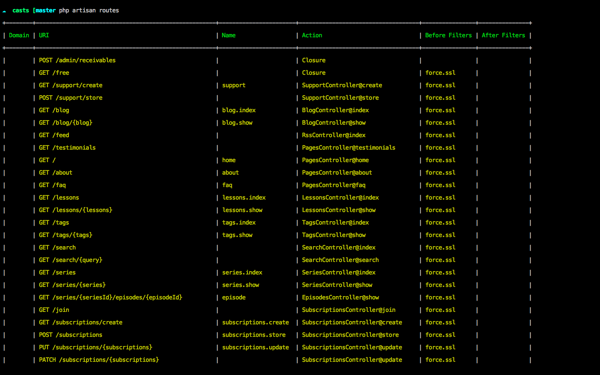Select the 'Before Filters' column header
The width and height of the screenshot is (600, 375).
[448, 35]
